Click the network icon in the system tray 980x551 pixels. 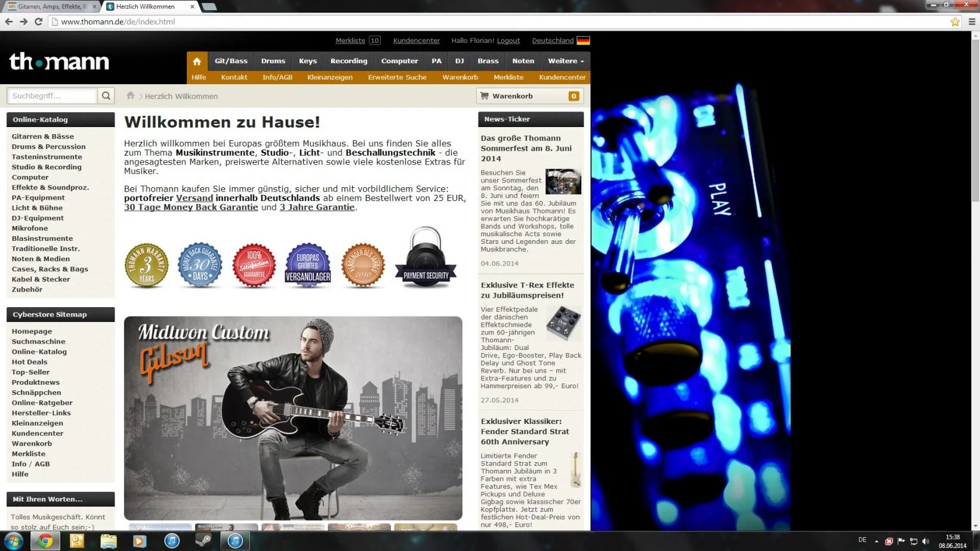click(x=913, y=541)
